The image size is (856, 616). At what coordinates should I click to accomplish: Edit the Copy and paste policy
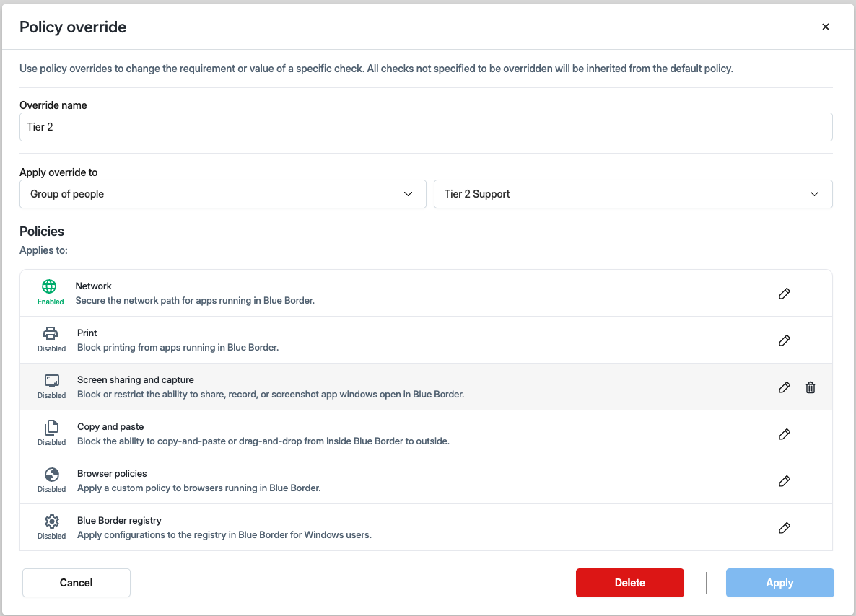pos(785,434)
